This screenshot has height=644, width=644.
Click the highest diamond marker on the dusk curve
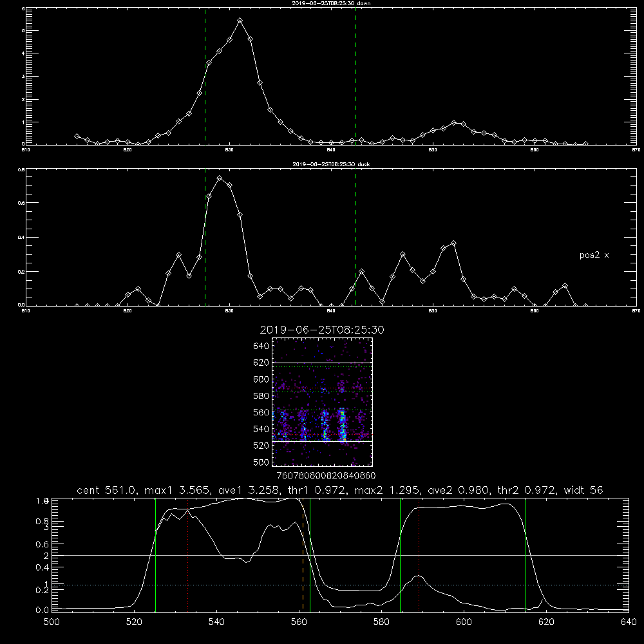pos(220,178)
